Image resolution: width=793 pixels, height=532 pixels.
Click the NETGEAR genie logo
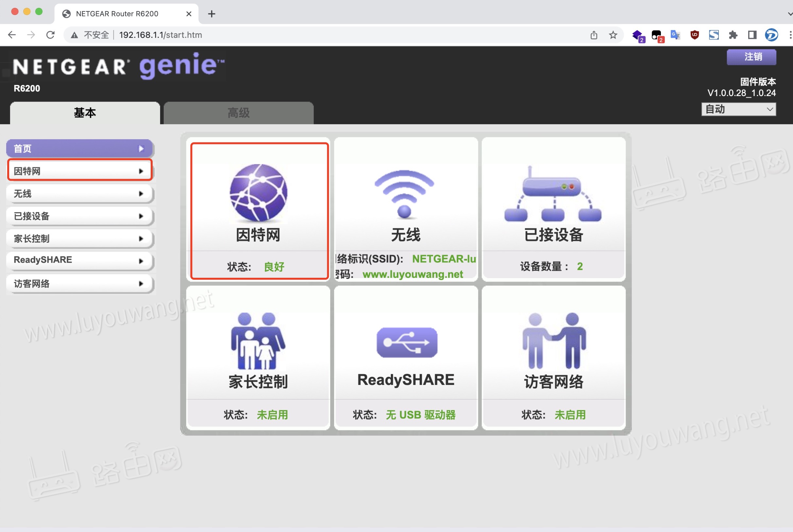point(119,65)
